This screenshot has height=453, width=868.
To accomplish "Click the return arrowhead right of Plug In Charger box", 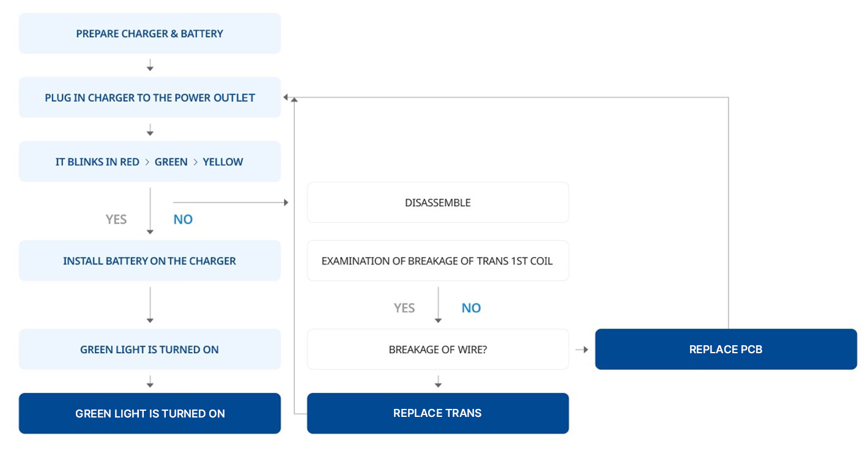I will pos(286,98).
